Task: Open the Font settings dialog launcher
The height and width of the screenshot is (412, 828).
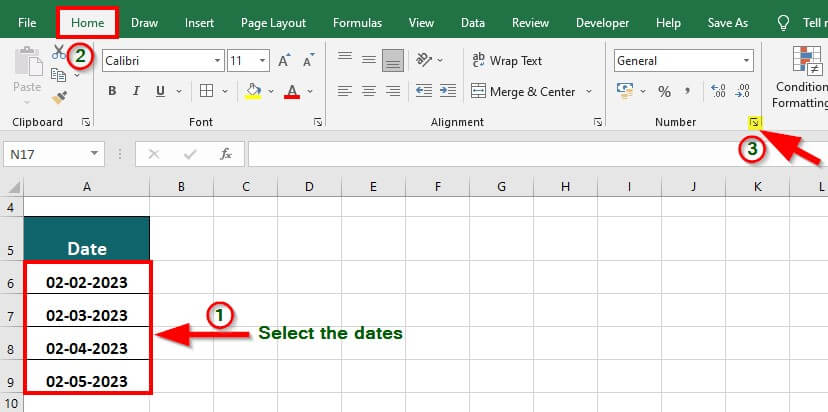Action: click(x=318, y=123)
